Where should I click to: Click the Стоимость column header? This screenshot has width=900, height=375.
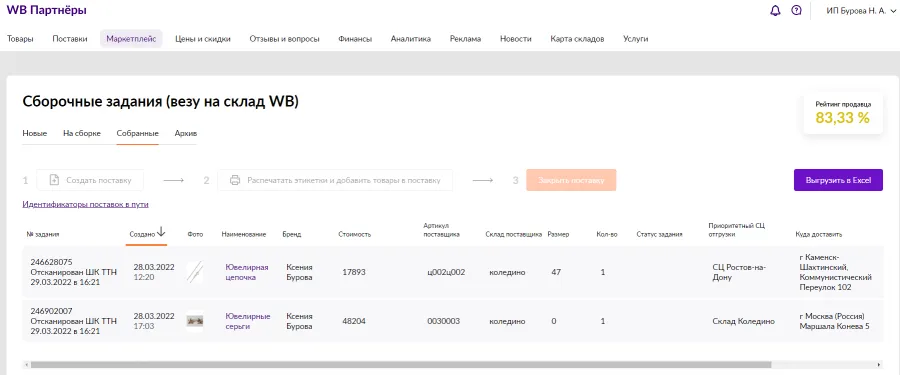[x=355, y=234]
